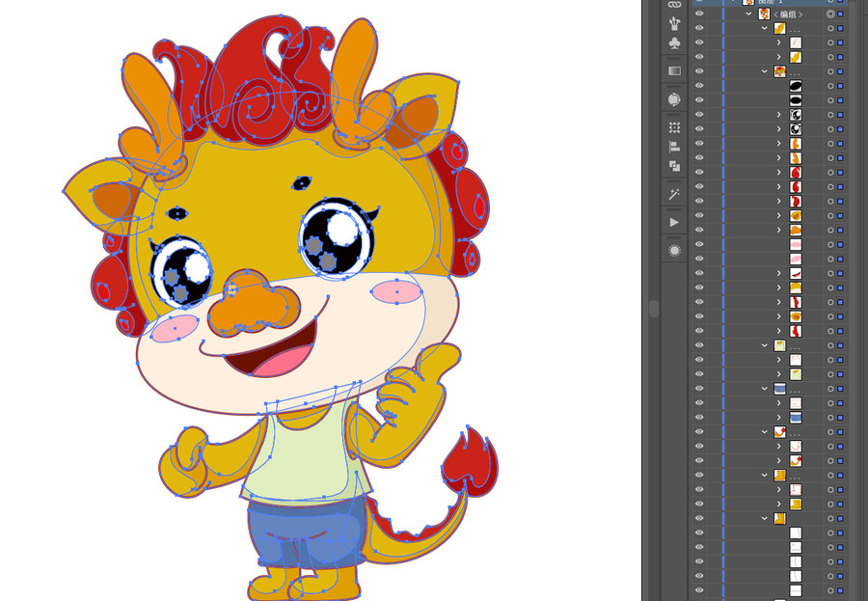868x601 pixels.
Task: Click target circle on 编组 row
Action: tap(830, 14)
